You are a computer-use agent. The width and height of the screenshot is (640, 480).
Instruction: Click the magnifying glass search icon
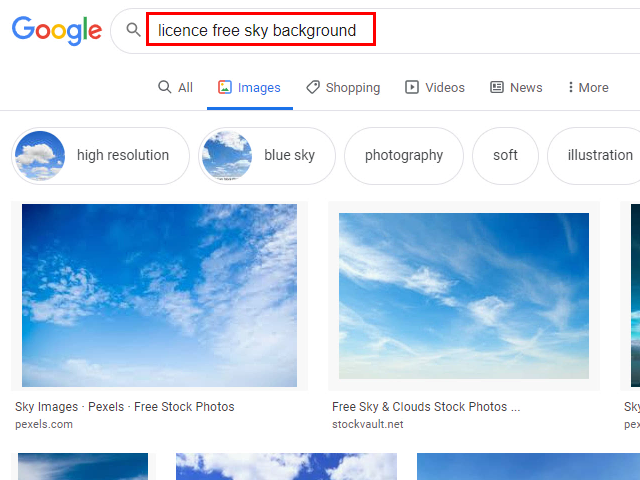click(x=133, y=30)
